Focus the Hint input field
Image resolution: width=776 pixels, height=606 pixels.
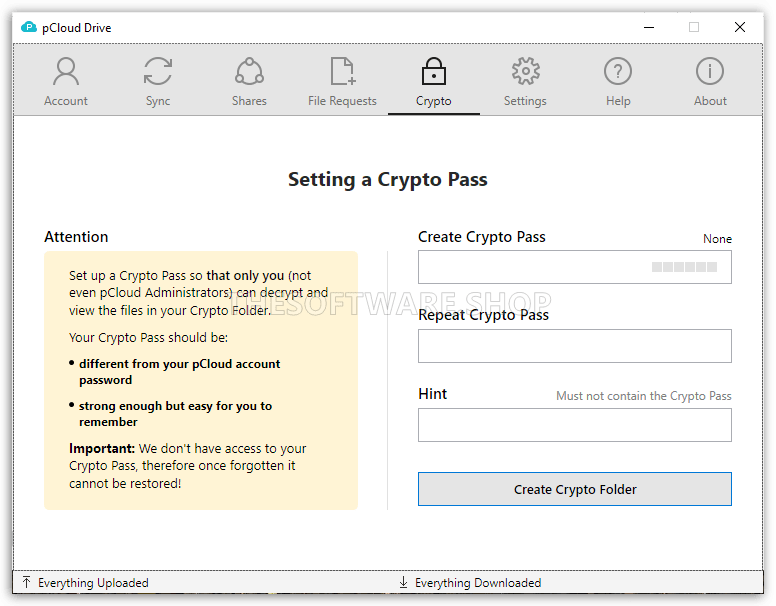pos(575,425)
